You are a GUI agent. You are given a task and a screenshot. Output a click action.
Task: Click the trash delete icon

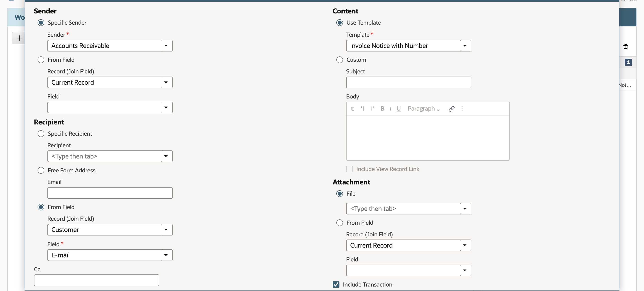click(x=625, y=47)
